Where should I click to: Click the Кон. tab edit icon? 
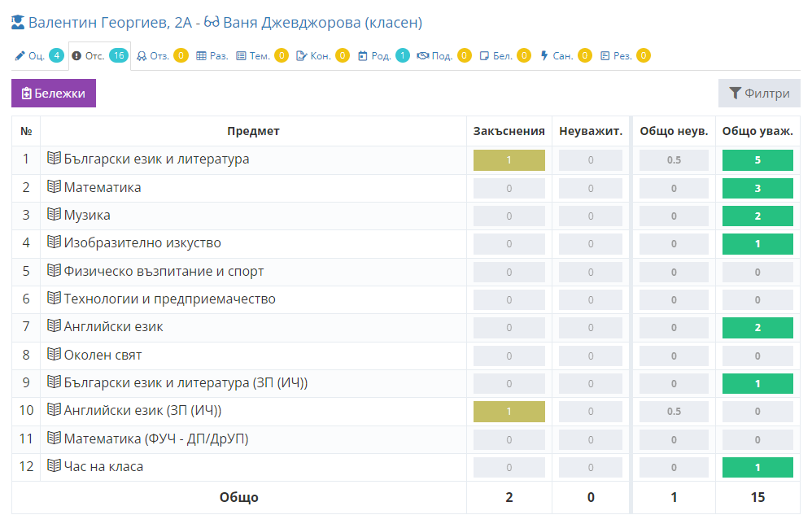coord(301,56)
